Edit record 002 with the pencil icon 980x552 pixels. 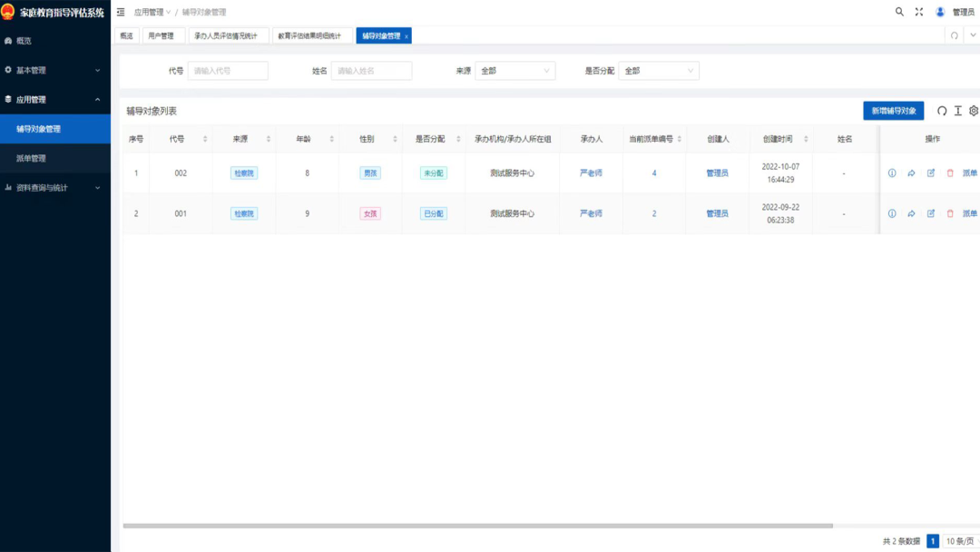pyautogui.click(x=931, y=173)
